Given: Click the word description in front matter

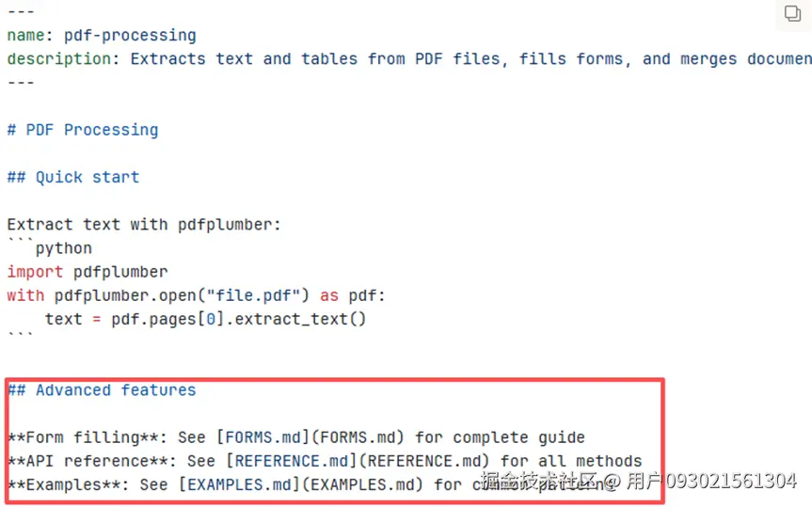Looking at the screenshot, I should pos(58,59).
